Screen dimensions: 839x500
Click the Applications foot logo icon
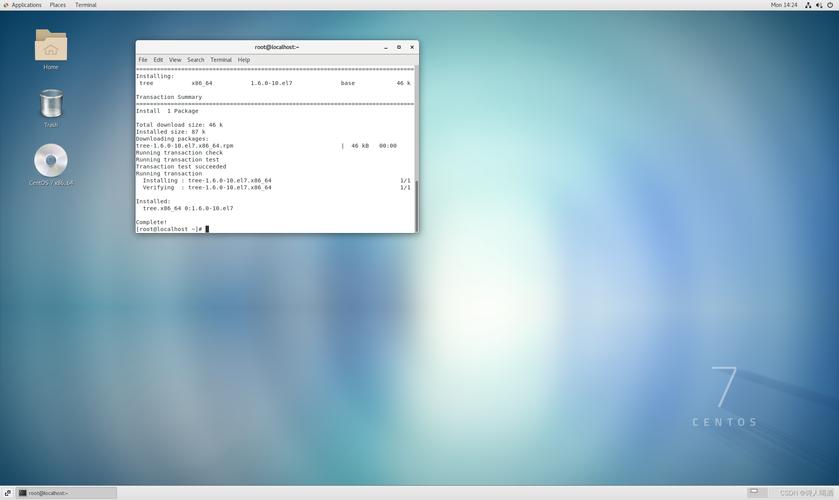pyautogui.click(x=6, y=5)
